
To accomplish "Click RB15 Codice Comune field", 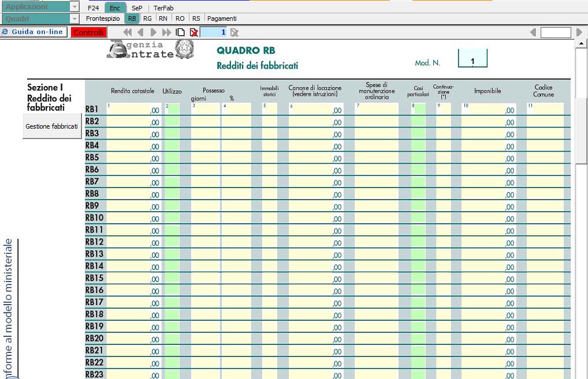I will 545,278.
